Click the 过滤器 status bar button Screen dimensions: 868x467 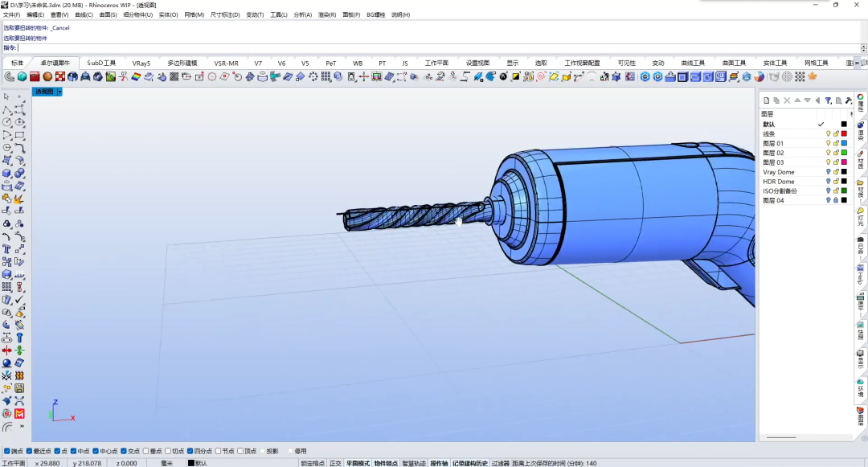point(501,463)
